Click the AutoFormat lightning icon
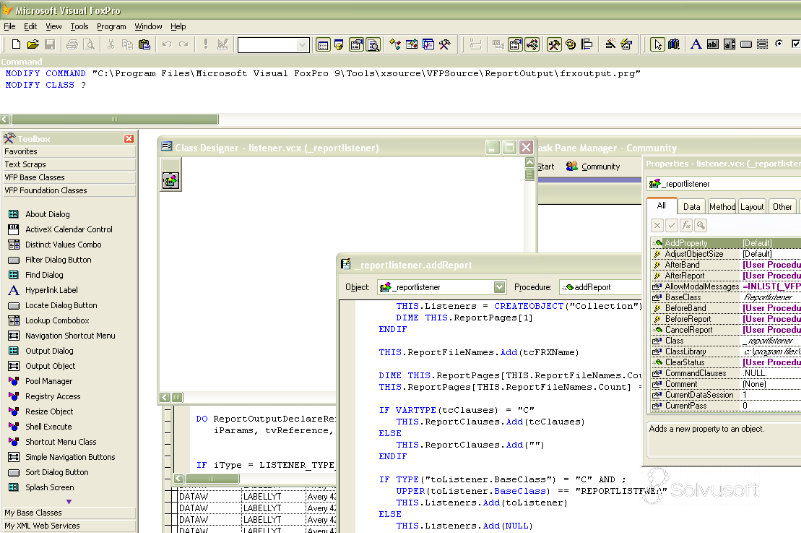This screenshot has width=801, height=533. click(x=627, y=44)
